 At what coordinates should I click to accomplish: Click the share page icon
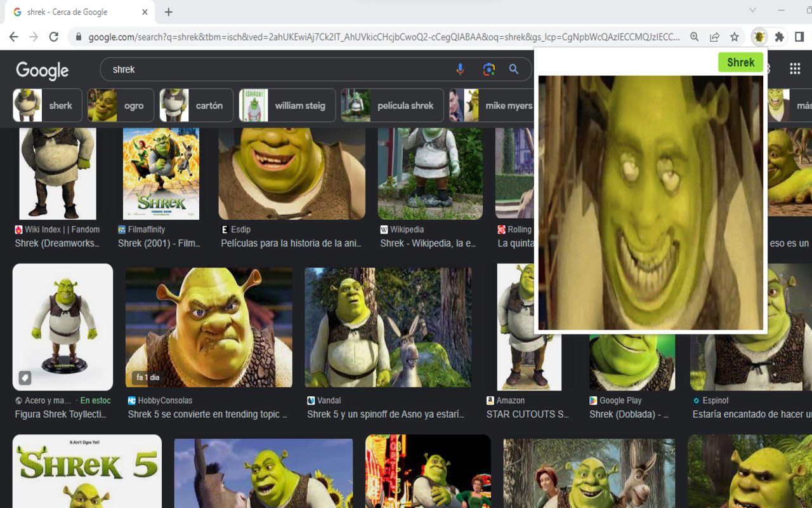(x=714, y=37)
